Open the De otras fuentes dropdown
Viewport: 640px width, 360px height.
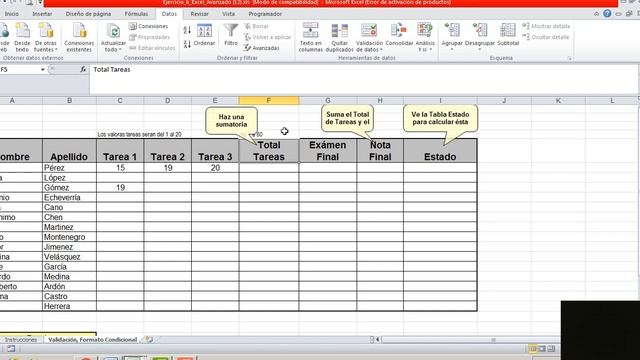point(46,38)
